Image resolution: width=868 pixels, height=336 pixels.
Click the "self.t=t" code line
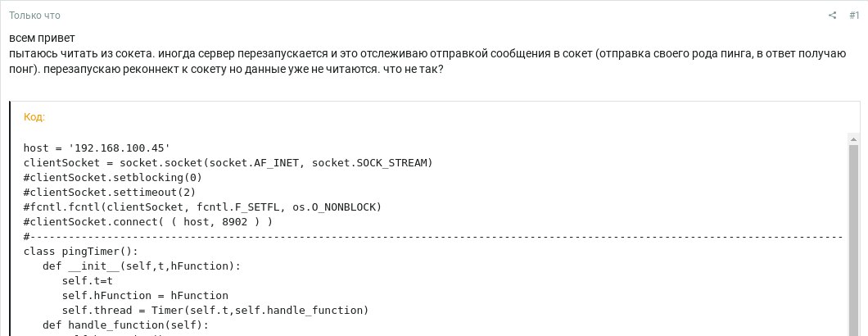click(x=87, y=281)
